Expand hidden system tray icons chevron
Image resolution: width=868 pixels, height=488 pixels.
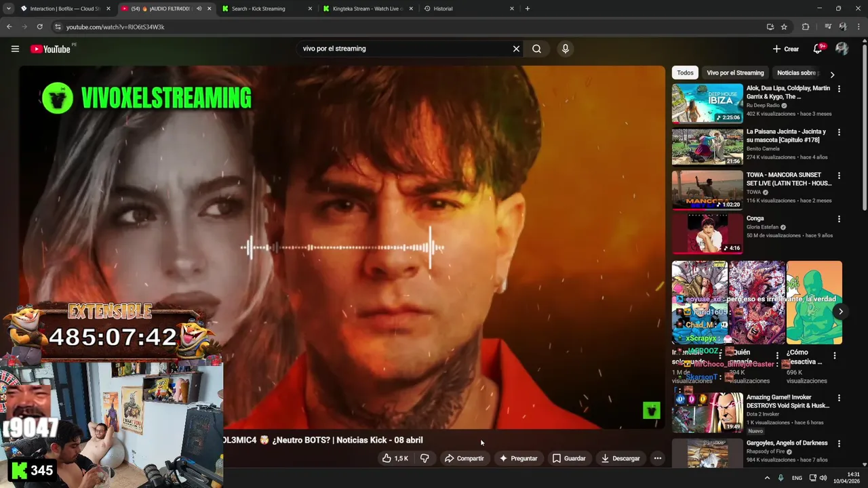pos(767,478)
